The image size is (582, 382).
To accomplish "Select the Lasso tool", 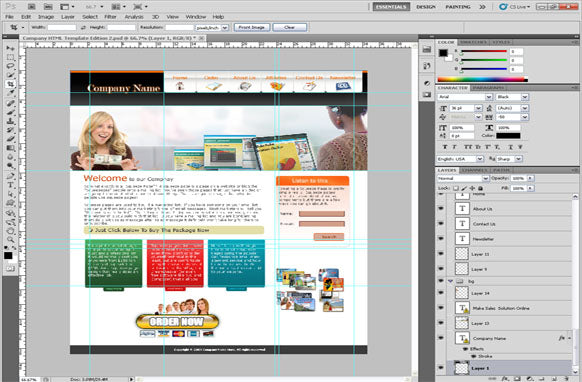I will (x=10, y=66).
